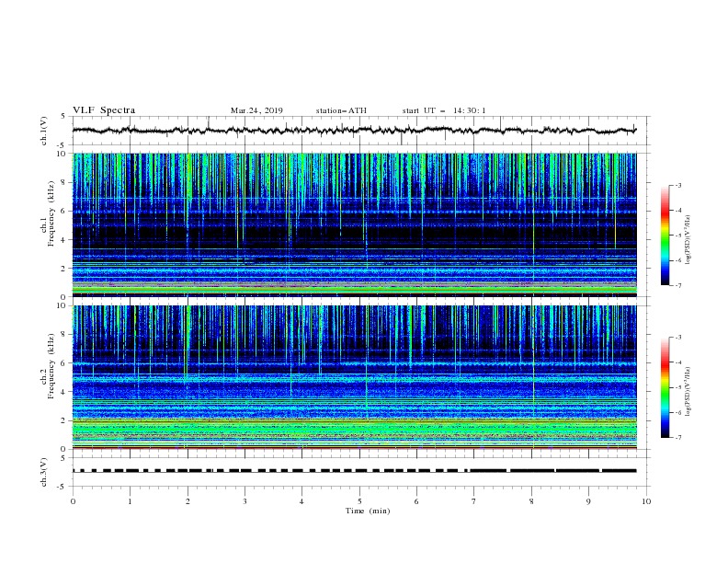Image resolution: width=728 pixels, height=563 pixels.
Task: Click the 'ch.1(V)' waveform axis label
Action: [44, 131]
